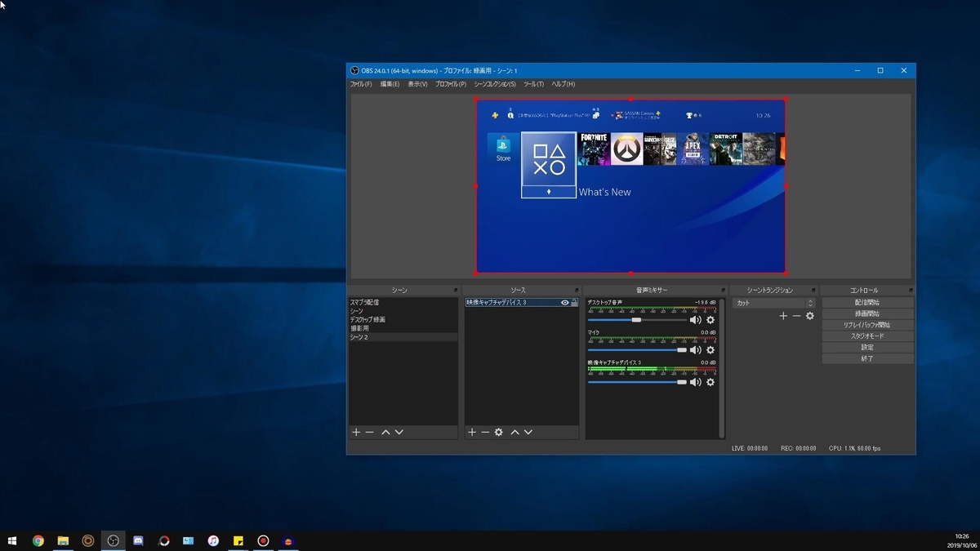Click 録画開始 to start recording

(867, 313)
